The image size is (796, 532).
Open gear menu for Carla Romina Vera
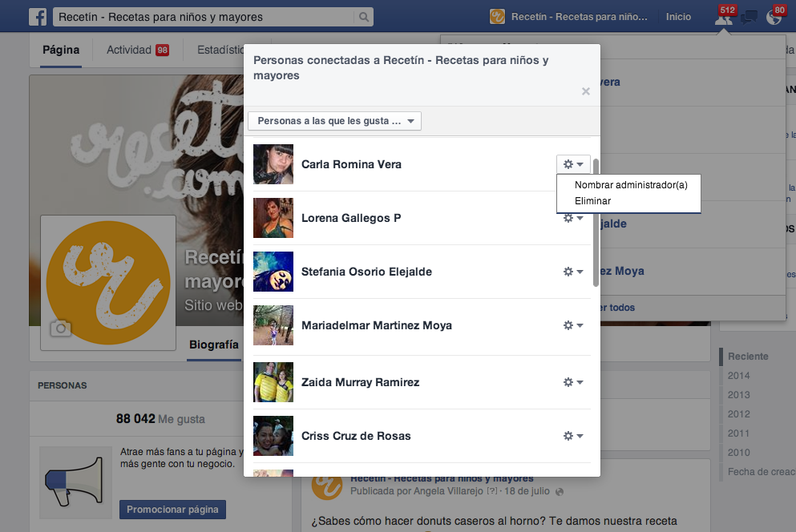point(573,164)
